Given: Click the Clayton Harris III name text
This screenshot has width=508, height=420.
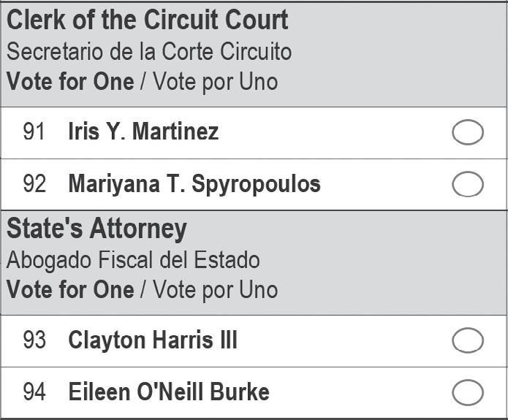Looking at the screenshot, I should [153, 340].
